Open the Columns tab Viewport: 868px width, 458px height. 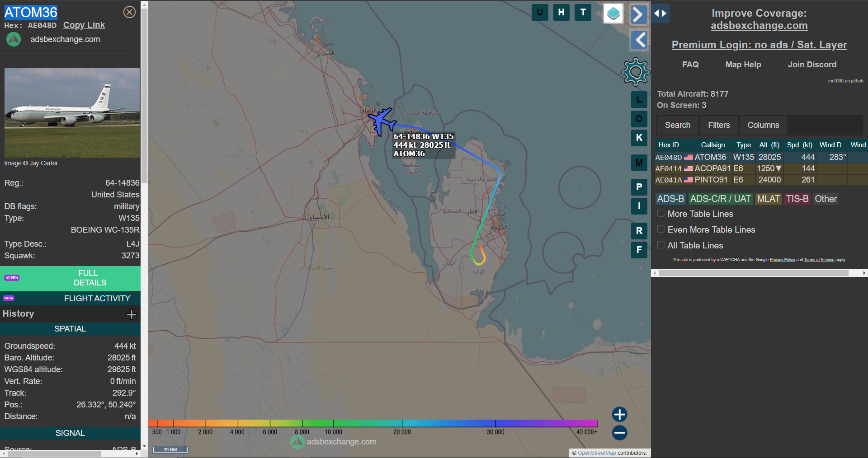(x=763, y=125)
